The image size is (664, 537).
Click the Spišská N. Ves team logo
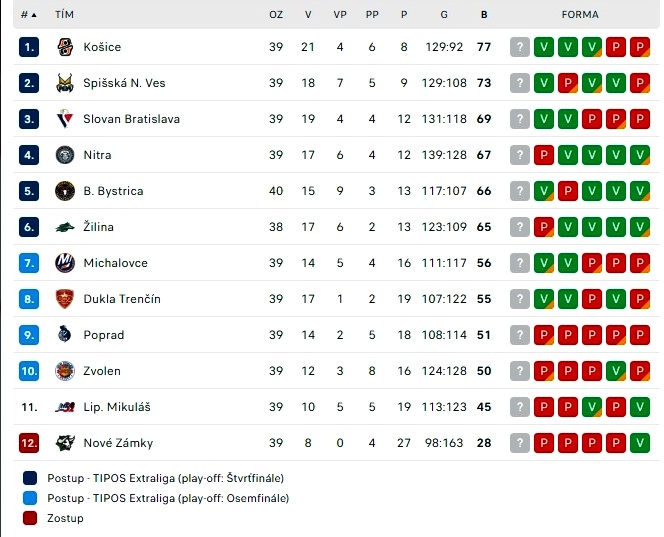click(65, 83)
